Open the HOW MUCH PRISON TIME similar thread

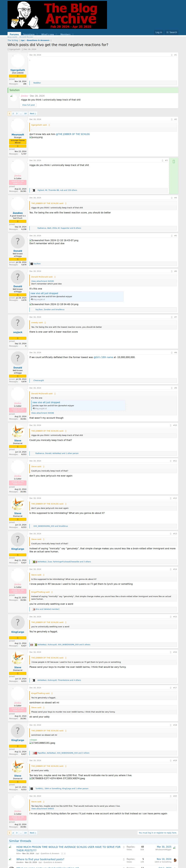[68, 848]
